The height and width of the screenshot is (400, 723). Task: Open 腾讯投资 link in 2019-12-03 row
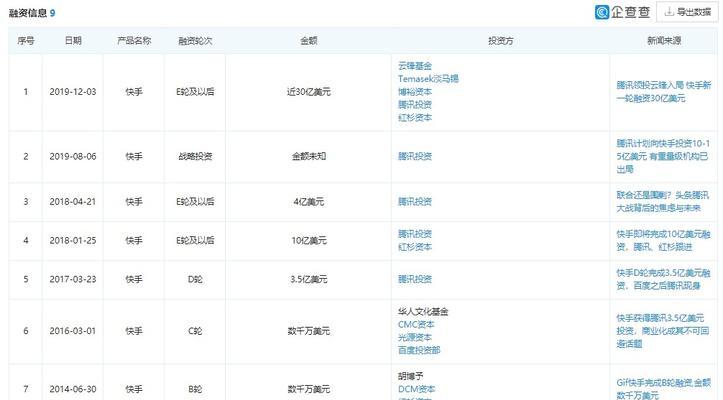(415, 105)
